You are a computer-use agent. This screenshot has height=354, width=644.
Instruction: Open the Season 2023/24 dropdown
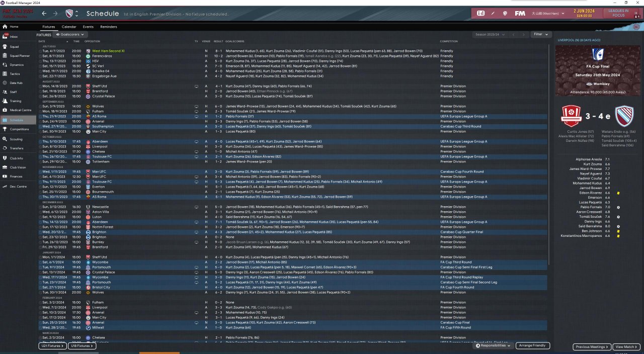tap(491, 35)
